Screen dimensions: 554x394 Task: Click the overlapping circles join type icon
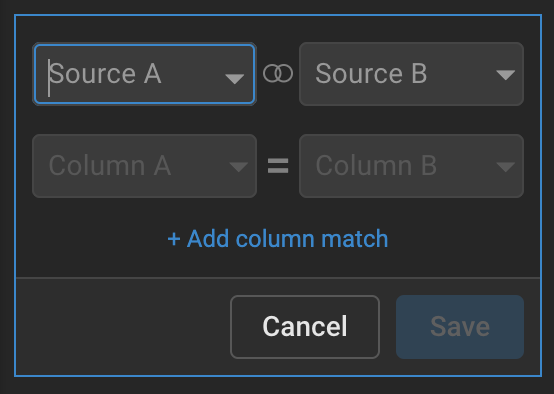(278, 73)
